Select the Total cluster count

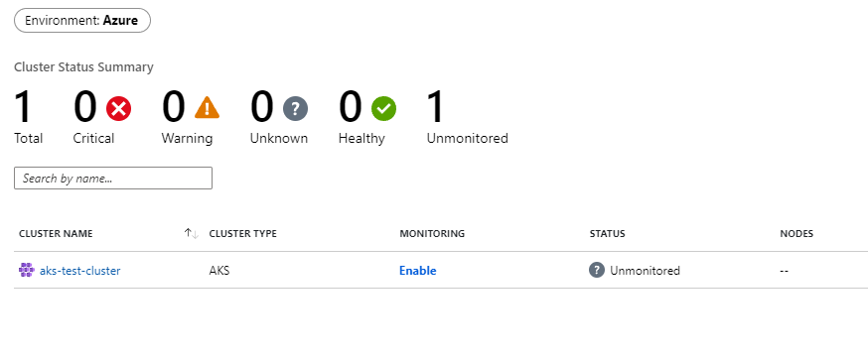(x=25, y=108)
